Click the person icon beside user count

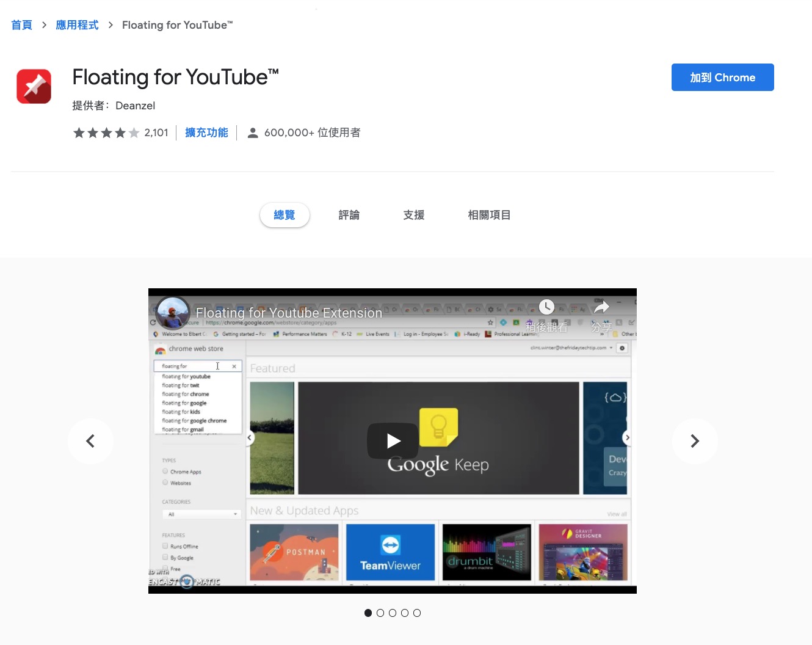(253, 133)
